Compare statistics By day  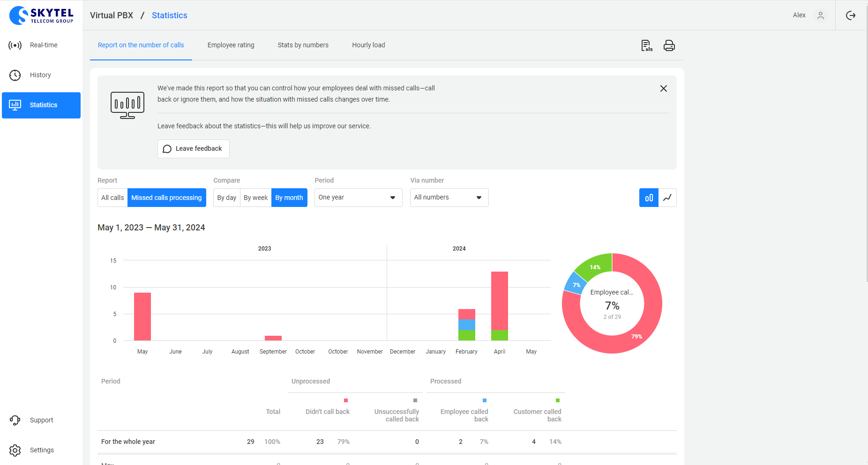click(x=226, y=198)
